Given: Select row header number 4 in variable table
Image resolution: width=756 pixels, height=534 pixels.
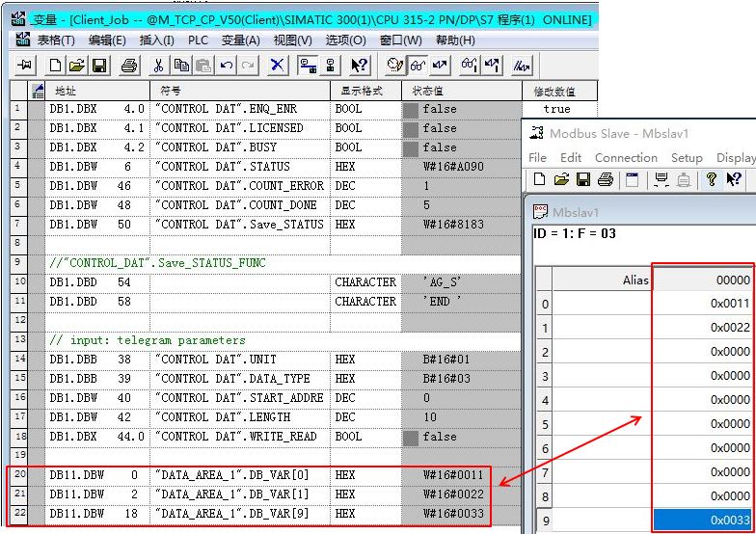Looking at the screenshot, I should [18, 166].
